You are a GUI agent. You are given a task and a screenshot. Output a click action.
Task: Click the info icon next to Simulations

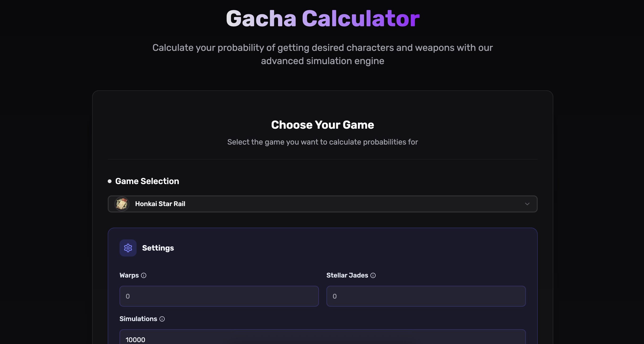pos(162,319)
